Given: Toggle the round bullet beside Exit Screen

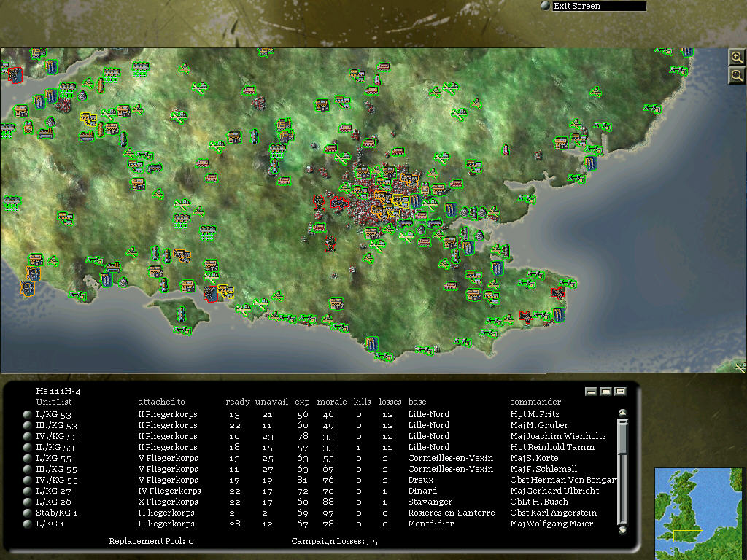Looking at the screenshot, I should [x=546, y=6].
